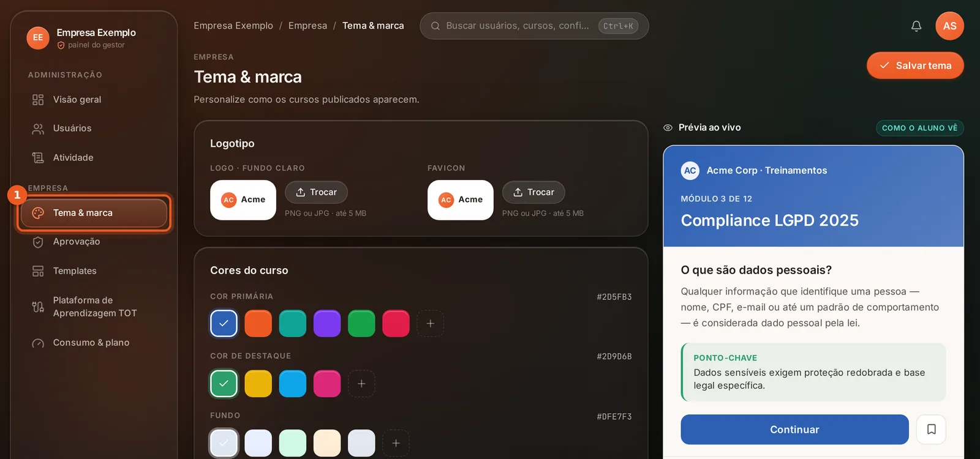Choose the peach background swatch
The width and height of the screenshot is (980, 459).
[327, 443]
